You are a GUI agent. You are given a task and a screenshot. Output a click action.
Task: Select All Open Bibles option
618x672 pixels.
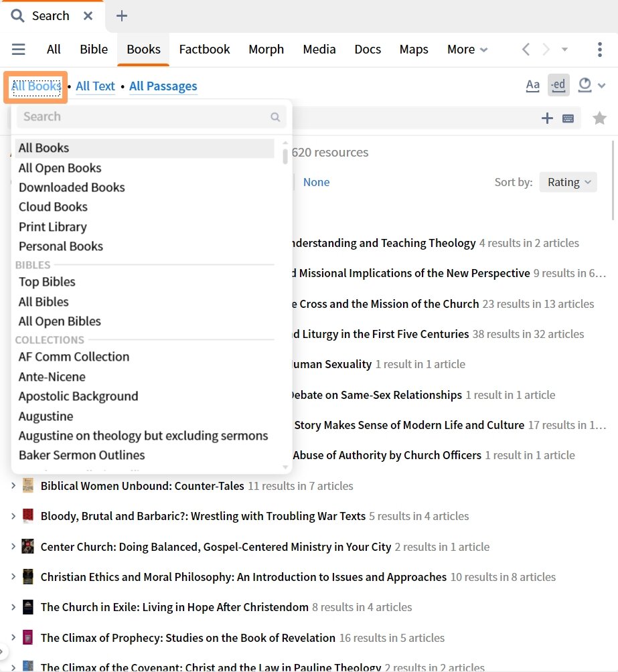pos(60,321)
